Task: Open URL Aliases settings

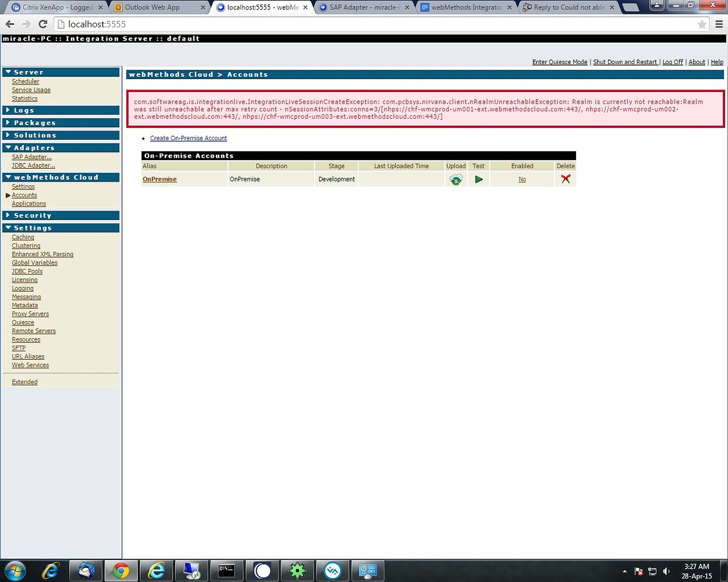Action: point(28,357)
